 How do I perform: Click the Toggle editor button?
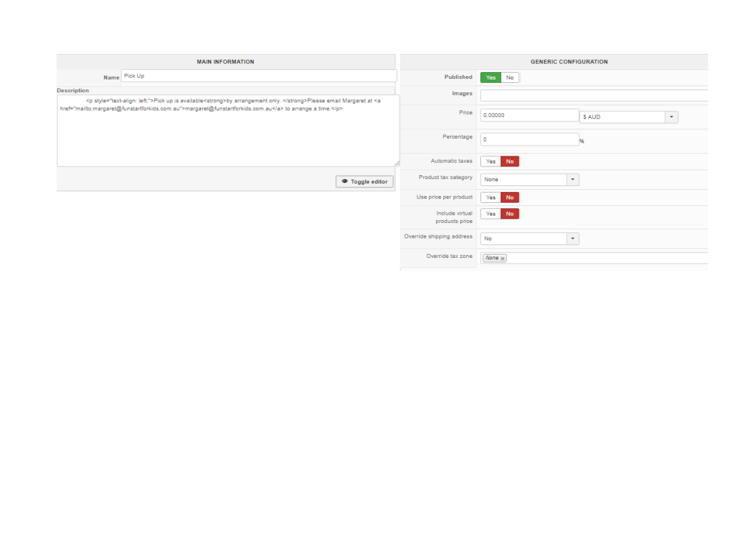pos(365,182)
